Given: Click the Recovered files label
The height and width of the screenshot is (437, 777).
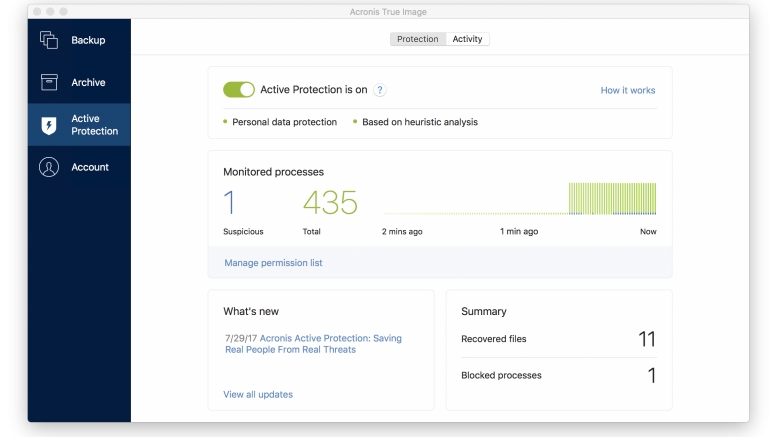Looking at the screenshot, I should coord(494,339).
